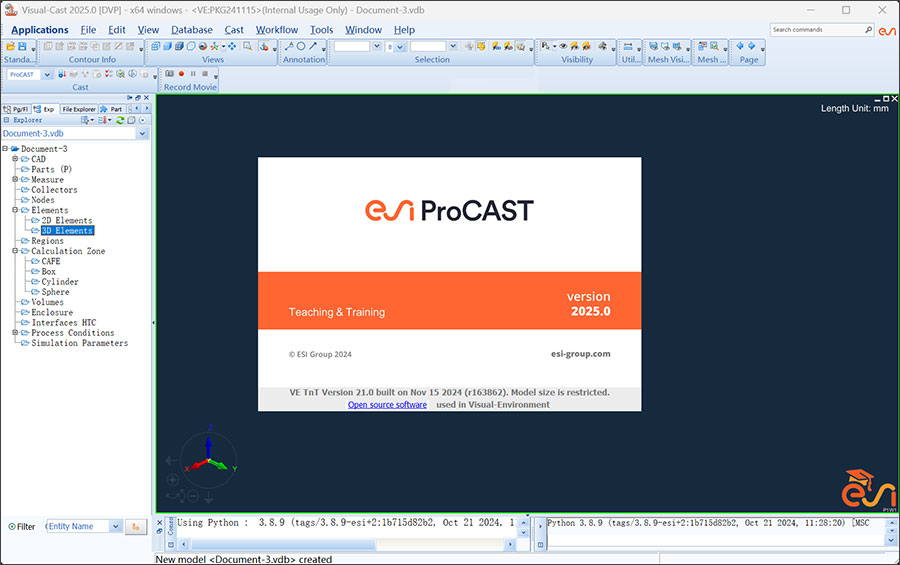Select the Parts (P) tree item

(x=52, y=169)
